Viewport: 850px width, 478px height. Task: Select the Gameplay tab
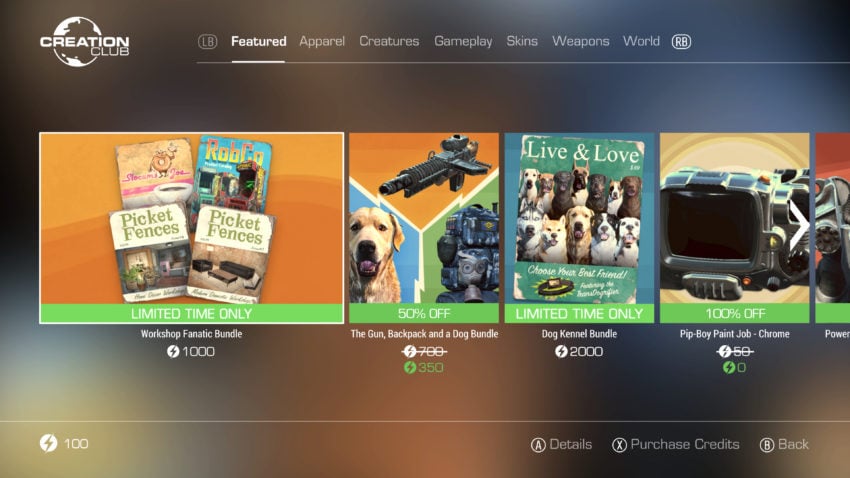[x=463, y=41]
